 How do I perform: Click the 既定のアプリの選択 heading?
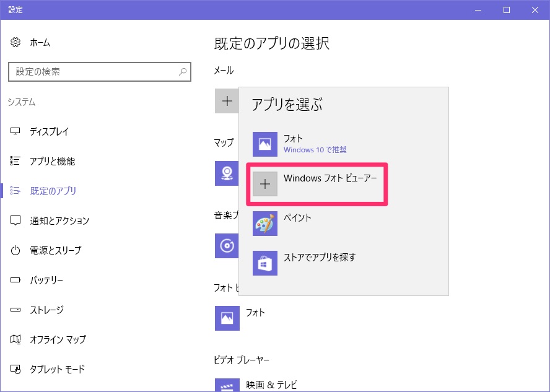(272, 43)
